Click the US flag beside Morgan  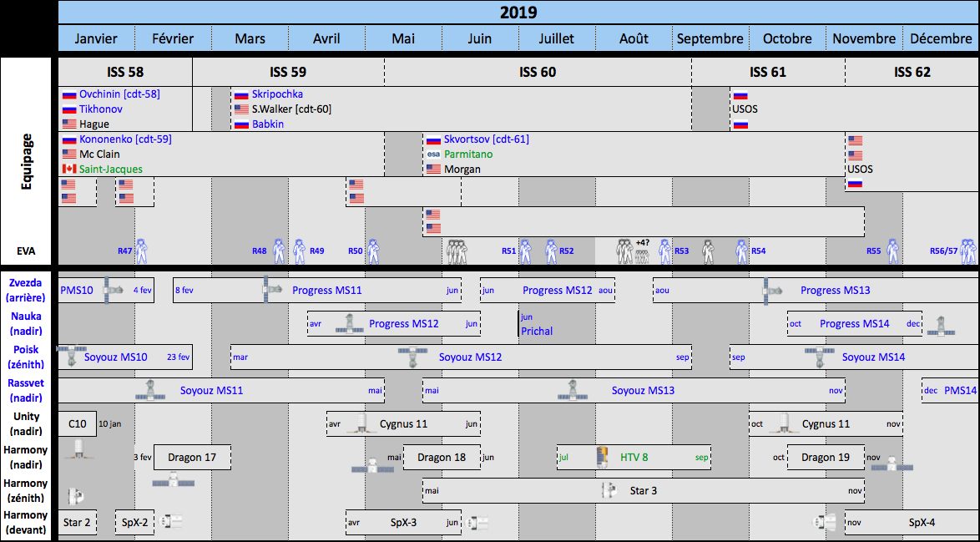click(x=433, y=170)
